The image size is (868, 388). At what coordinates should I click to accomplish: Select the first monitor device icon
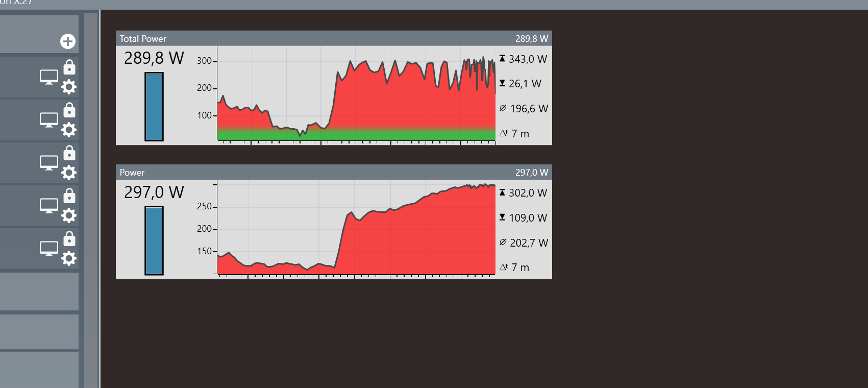coord(49,77)
